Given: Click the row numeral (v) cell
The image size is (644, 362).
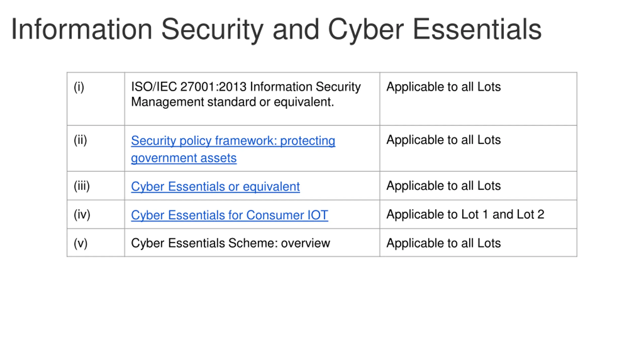Looking at the screenshot, I should tap(80, 243).
